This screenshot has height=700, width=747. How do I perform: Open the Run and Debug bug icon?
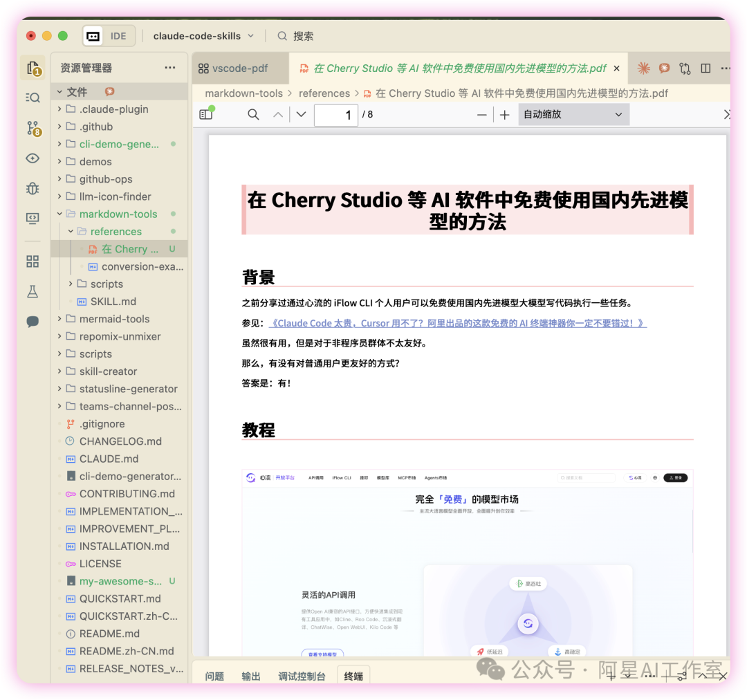pyautogui.click(x=33, y=189)
